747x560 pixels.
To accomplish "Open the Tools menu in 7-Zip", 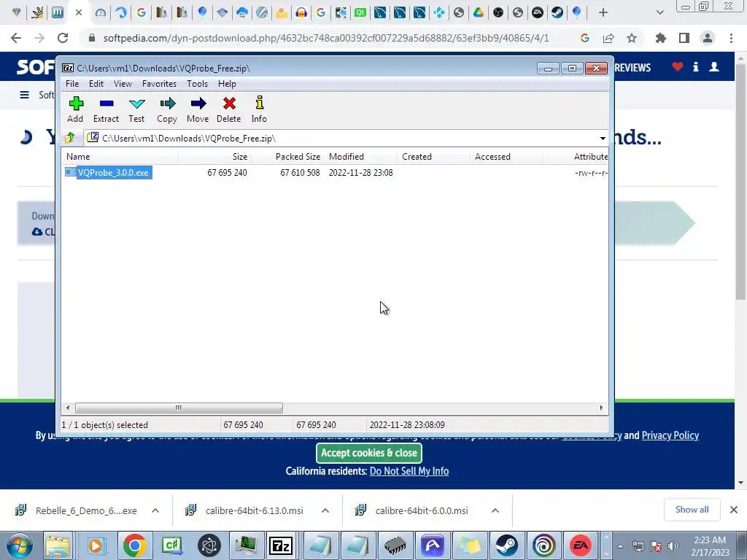I will pyautogui.click(x=197, y=84).
